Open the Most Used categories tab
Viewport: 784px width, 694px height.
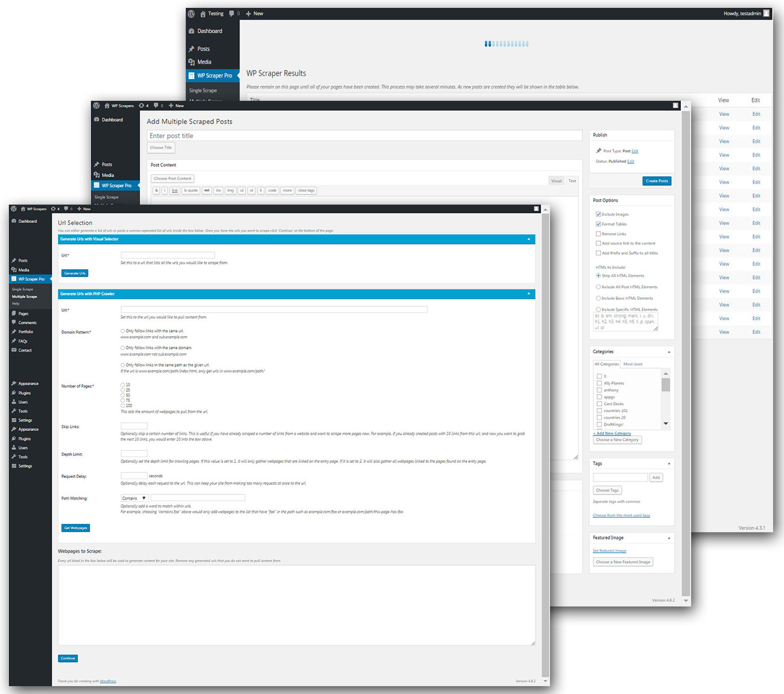pyautogui.click(x=633, y=363)
